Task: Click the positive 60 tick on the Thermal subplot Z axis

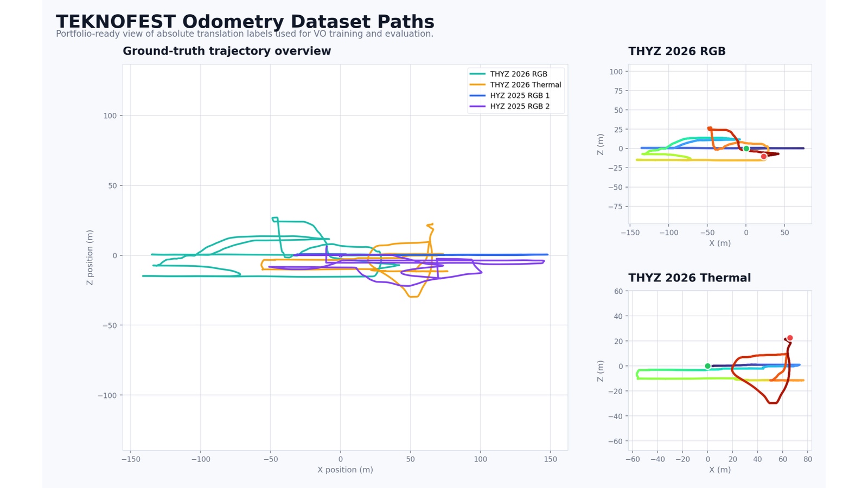Action: (x=618, y=291)
